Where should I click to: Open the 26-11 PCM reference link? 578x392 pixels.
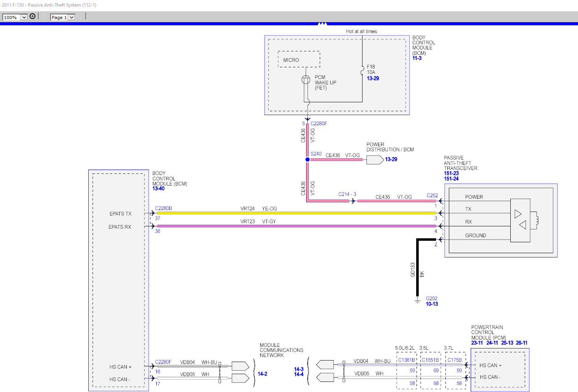click(522, 343)
